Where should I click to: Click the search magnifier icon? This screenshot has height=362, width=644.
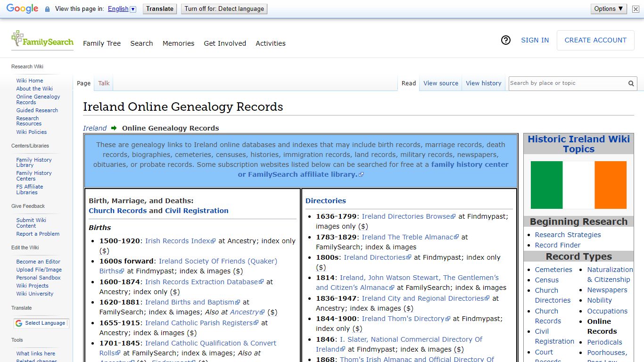(x=631, y=83)
